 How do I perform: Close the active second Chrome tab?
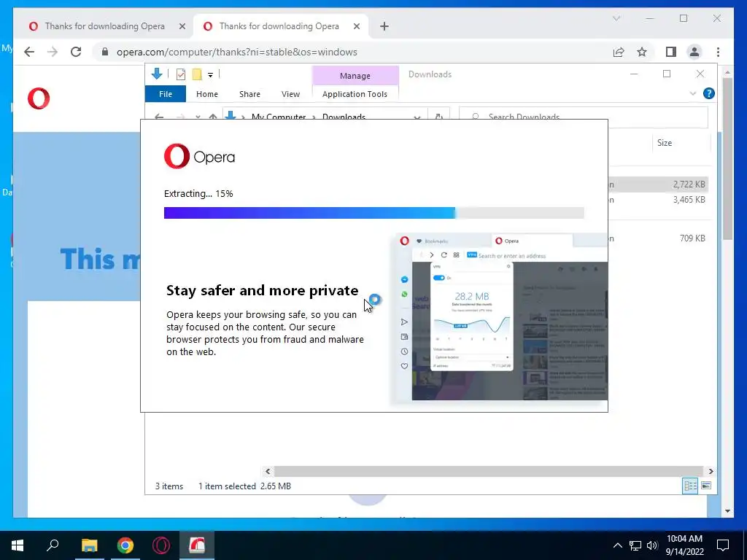click(x=356, y=26)
